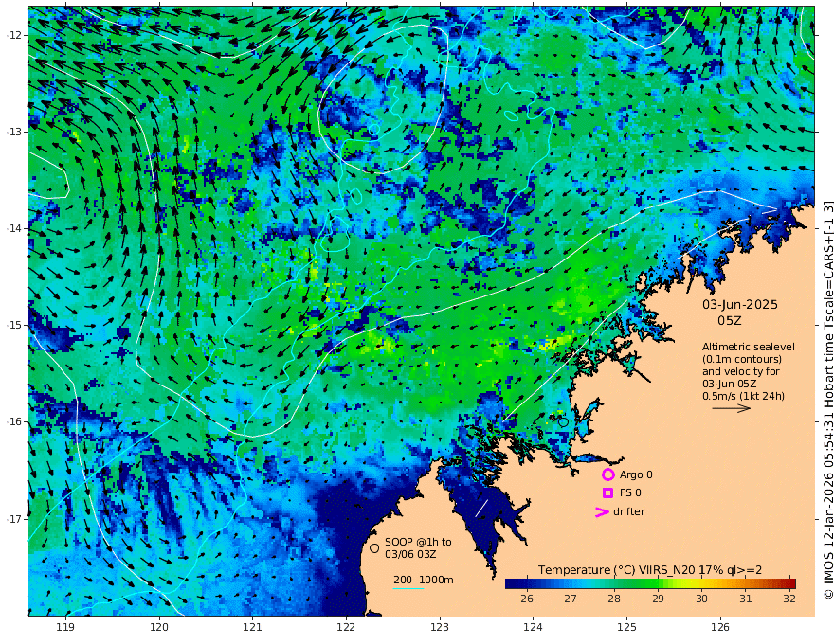Click the black circle marker near 124.3E 16S
834x644 pixels.
point(563,422)
